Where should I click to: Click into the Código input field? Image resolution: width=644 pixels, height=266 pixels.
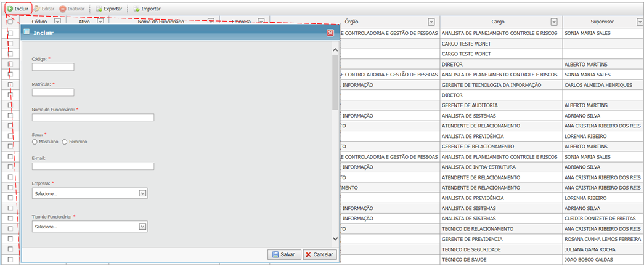tap(53, 67)
